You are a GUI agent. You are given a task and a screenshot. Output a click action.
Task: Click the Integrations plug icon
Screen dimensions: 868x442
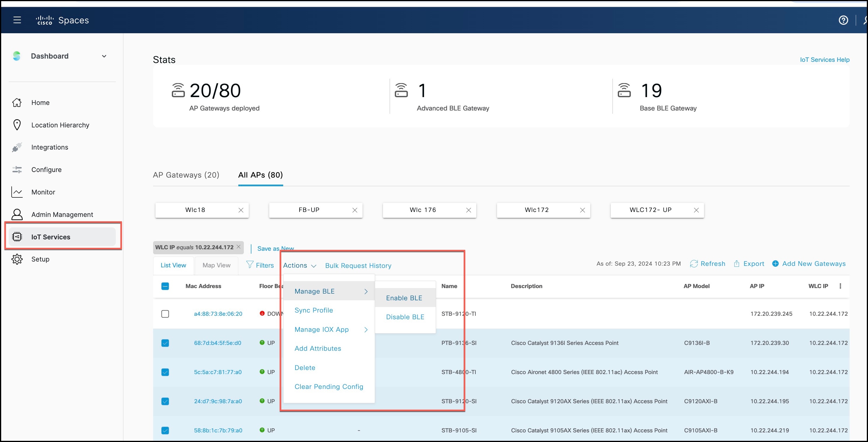point(17,147)
